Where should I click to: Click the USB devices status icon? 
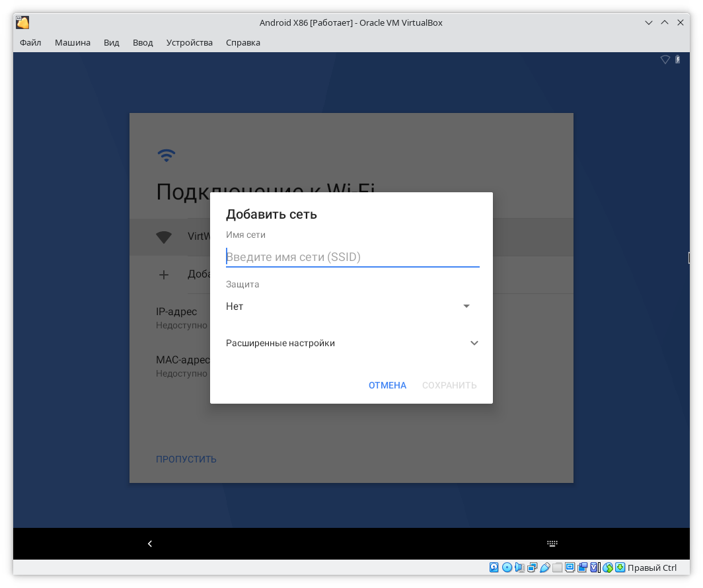pyautogui.click(x=544, y=568)
